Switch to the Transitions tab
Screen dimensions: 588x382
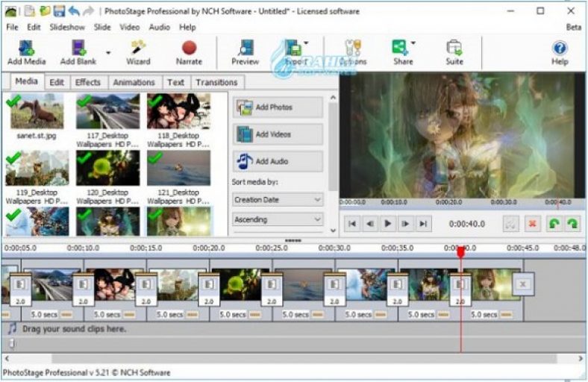click(216, 82)
